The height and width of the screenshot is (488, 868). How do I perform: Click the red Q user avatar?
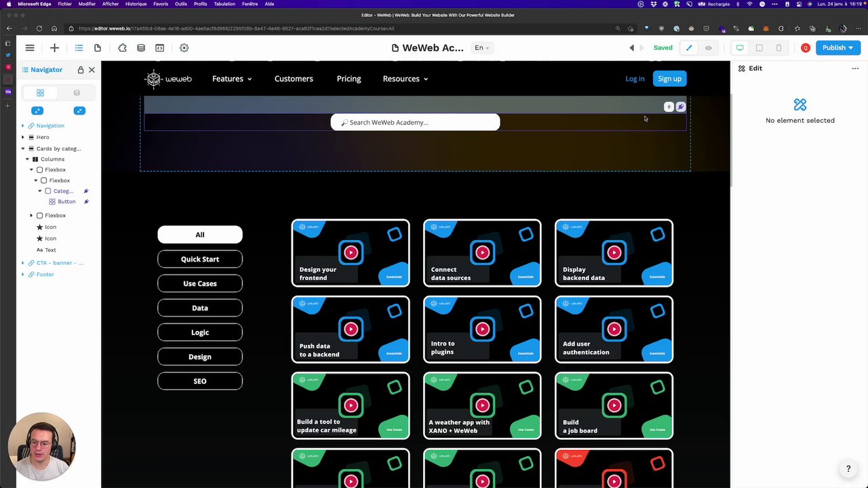click(806, 47)
